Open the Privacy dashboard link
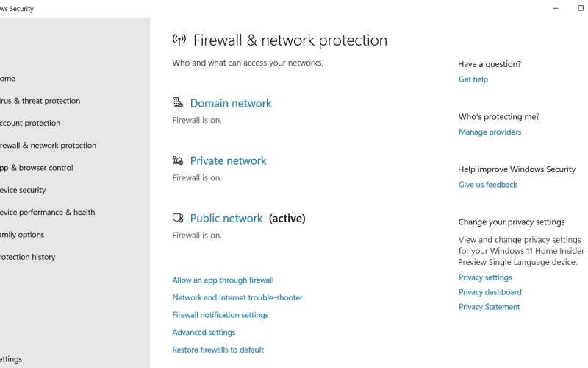The width and height of the screenshot is (588, 368). (490, 292)
